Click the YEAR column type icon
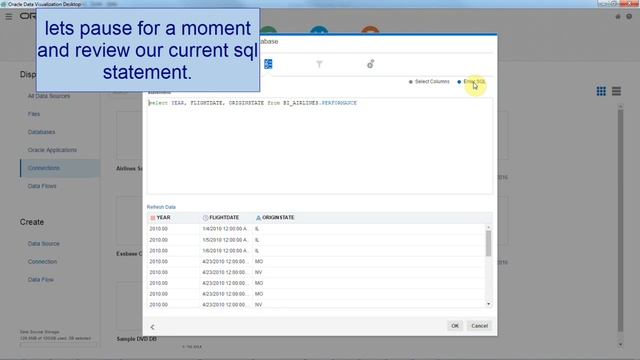640x360 pixels. click(153, 218)
